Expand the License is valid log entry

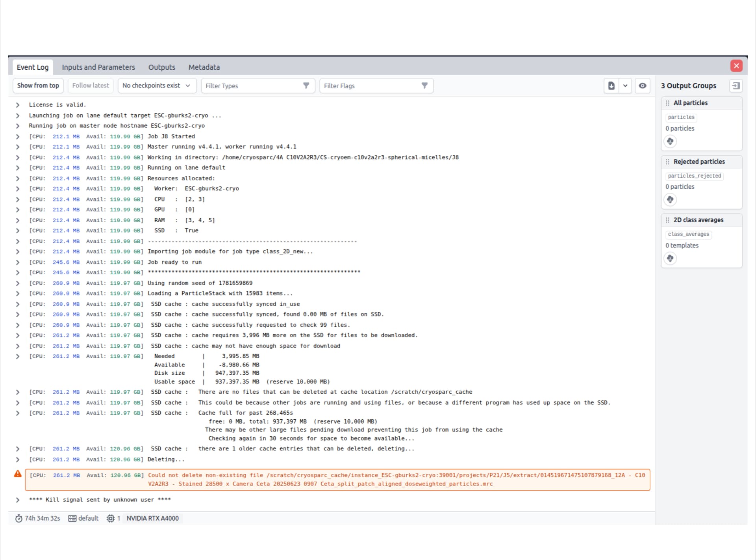[18, 105]
